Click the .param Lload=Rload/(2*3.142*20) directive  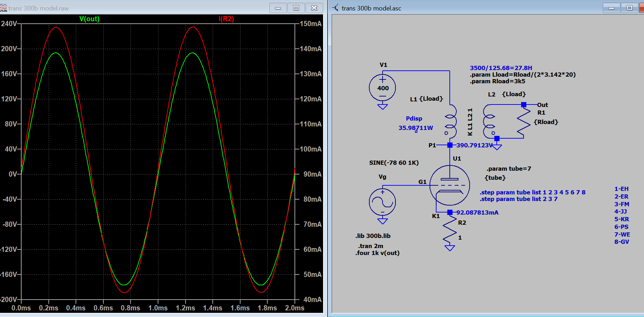tap(523, 75)
